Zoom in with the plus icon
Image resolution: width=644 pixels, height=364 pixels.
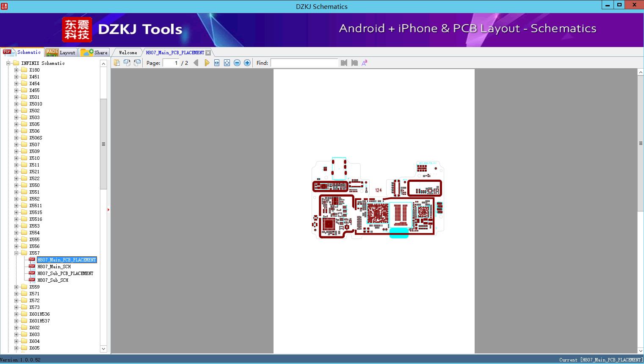(247, 63)
